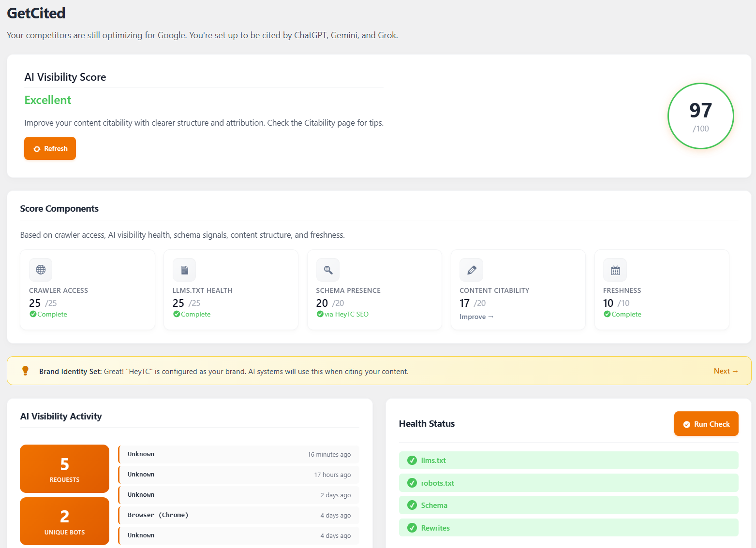
Task: Click the 97/100 score progress circle
Action: (700, 116)
